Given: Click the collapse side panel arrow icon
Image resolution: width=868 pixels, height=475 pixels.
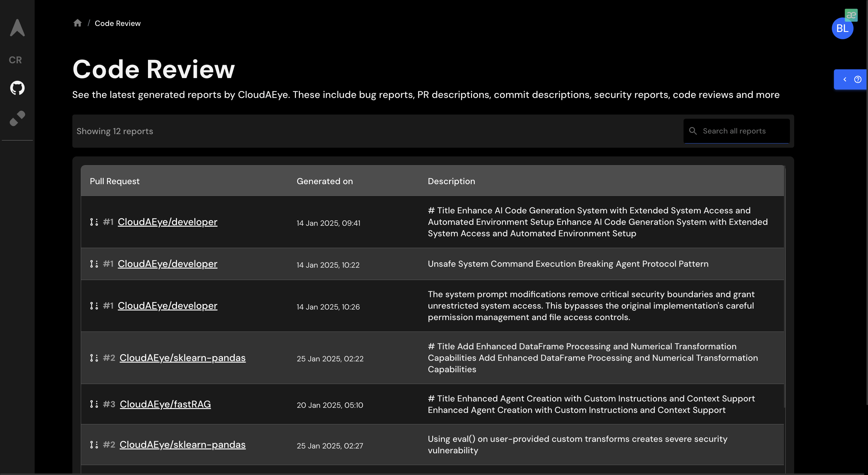Looking at the screenshot, I should 844,79.
